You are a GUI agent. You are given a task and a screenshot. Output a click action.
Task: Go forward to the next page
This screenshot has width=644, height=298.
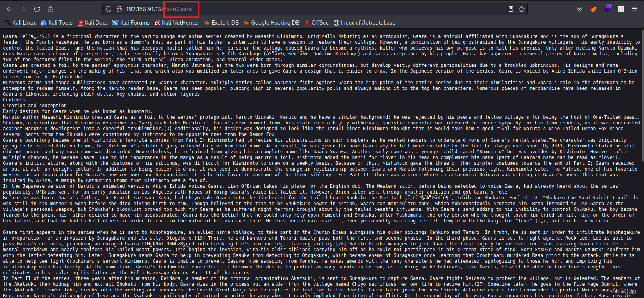tap(23, 9)
